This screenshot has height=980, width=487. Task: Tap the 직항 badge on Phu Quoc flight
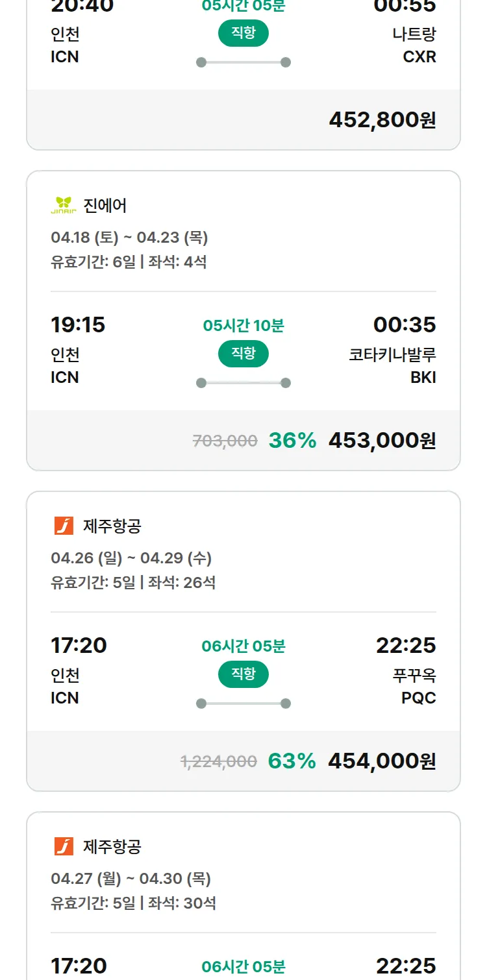click(x=243, y=674)
